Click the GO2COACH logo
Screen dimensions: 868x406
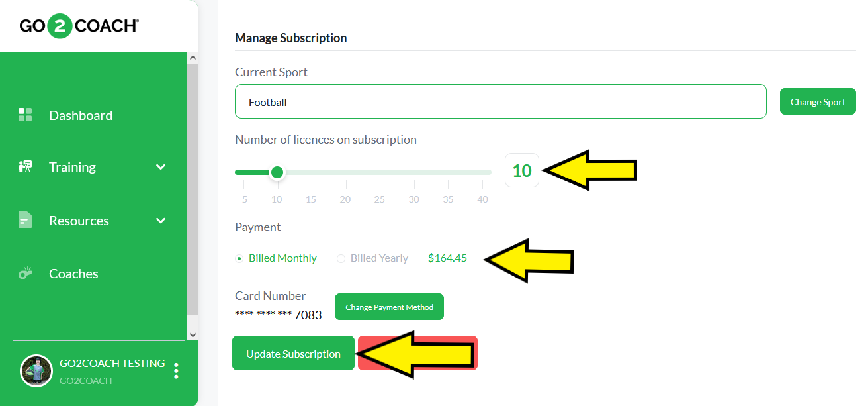point(79,26)
